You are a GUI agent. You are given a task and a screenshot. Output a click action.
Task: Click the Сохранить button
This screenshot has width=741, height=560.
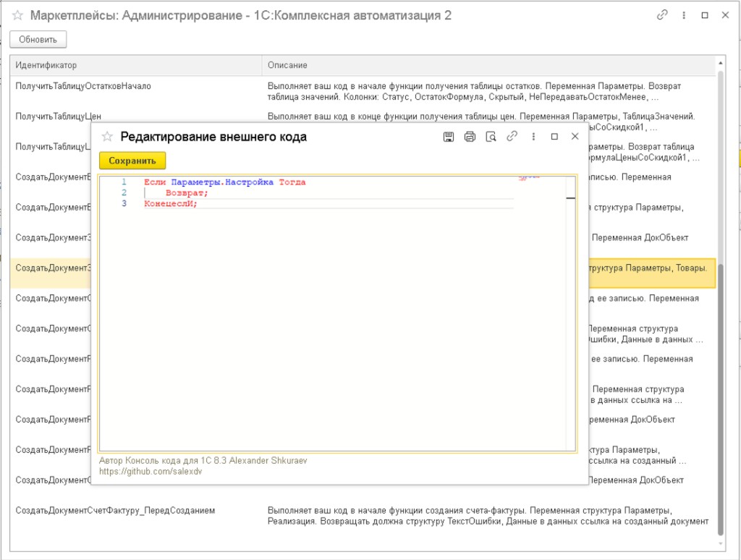[132, 161]
